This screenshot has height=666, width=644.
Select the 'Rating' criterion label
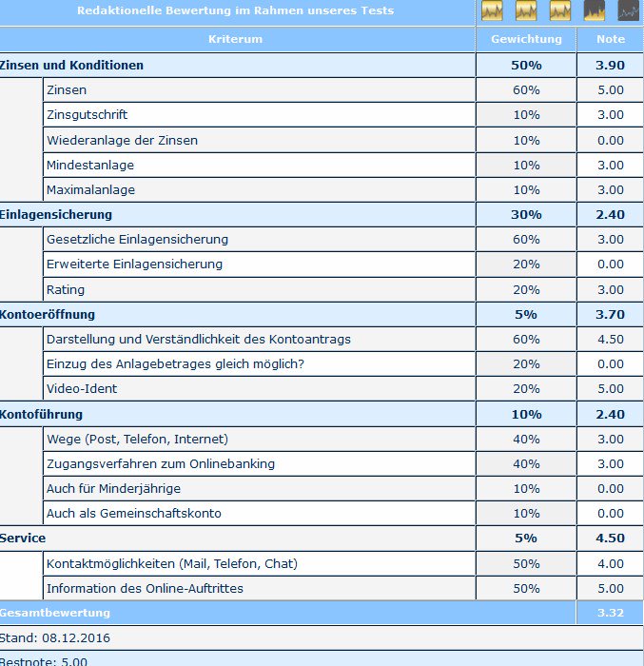click(66, 289)
